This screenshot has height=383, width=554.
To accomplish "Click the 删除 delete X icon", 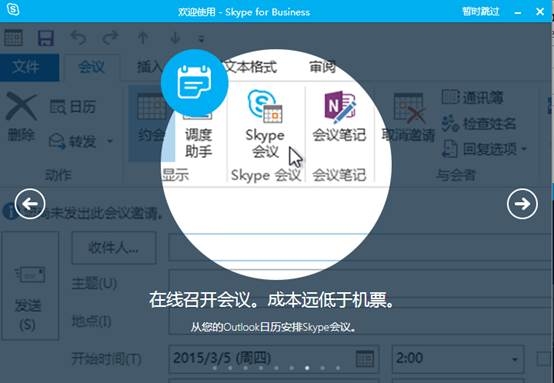I will (x=21, y=106).
